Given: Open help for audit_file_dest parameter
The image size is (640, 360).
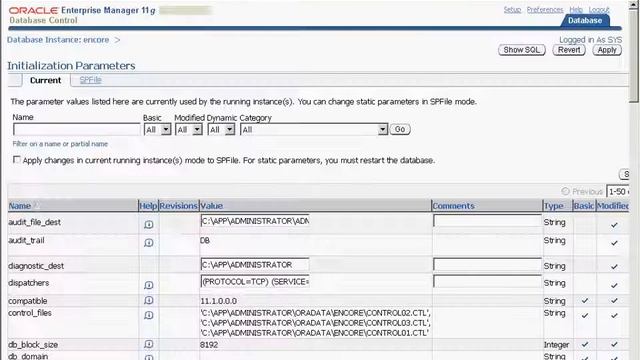Looking at the screenshot, I should coord(149,224).
